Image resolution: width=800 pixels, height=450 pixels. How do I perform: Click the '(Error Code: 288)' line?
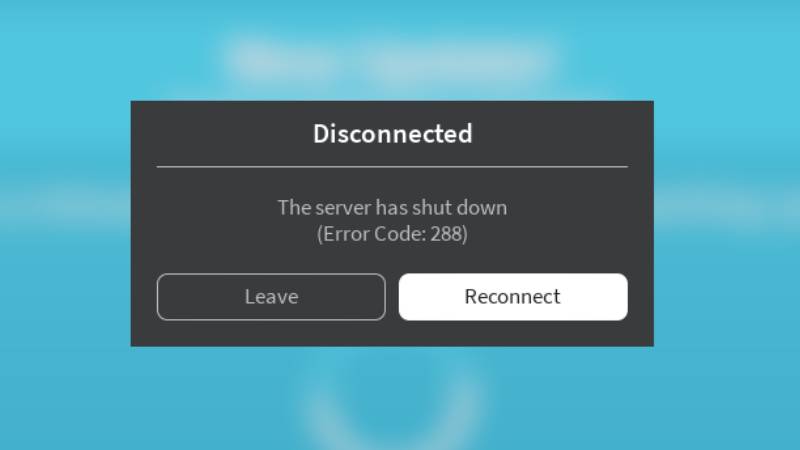coord(392,234)
